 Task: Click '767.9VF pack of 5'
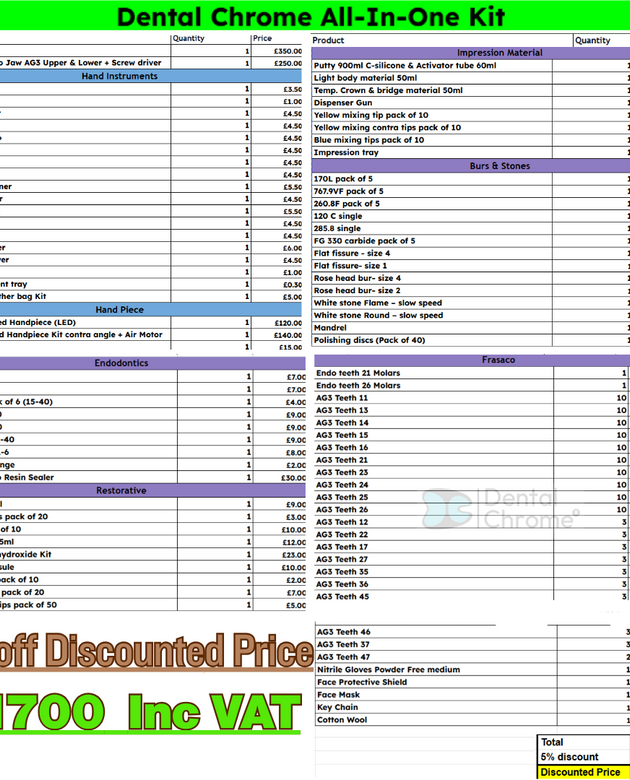click(x=348, y=191)
